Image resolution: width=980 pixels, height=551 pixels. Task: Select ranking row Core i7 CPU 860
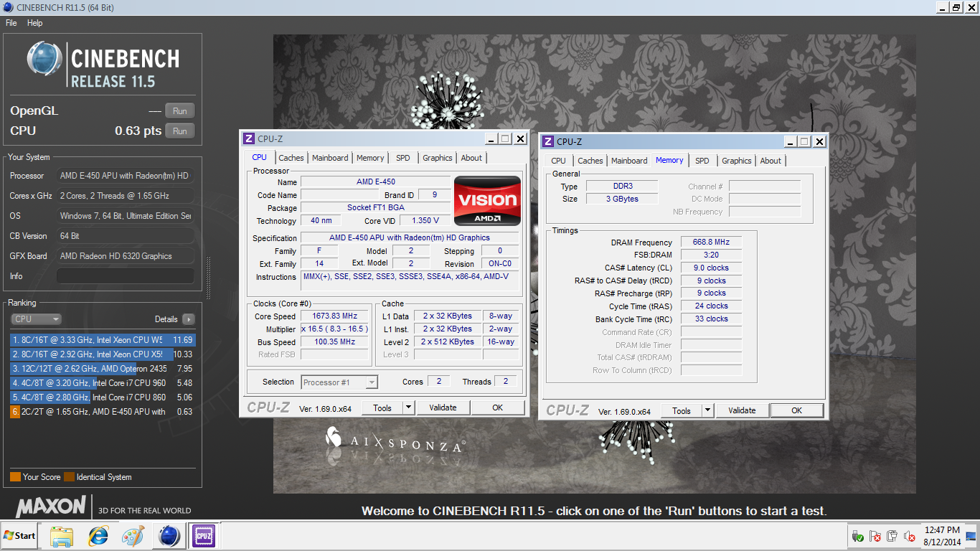tap(103, 397)
